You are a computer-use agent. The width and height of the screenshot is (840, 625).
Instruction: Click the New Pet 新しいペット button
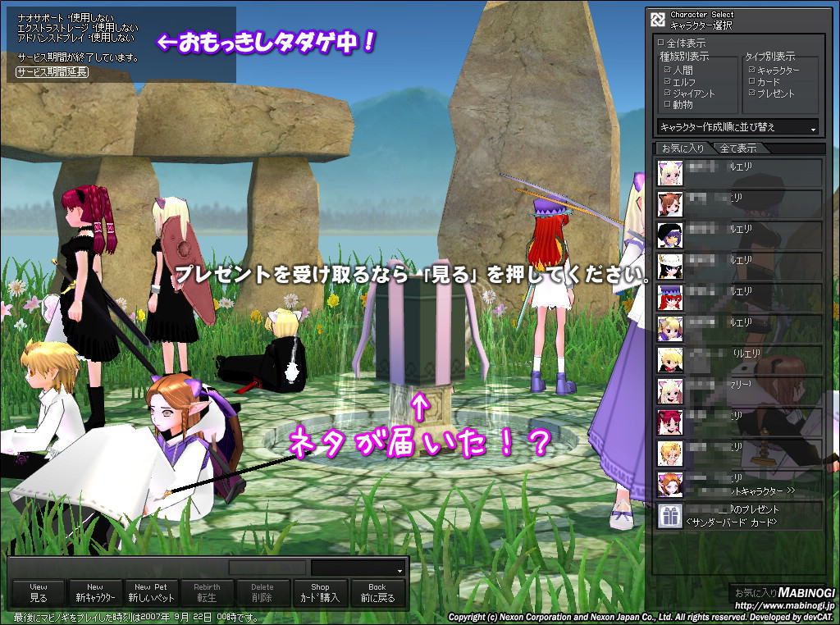(151, 593)
